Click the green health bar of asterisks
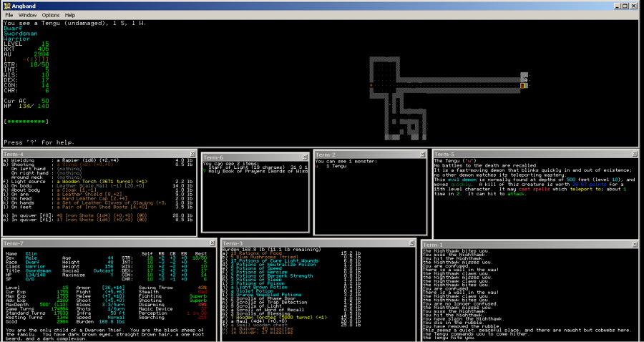Screen dimensions: 644x342 [x=26, y=122]
